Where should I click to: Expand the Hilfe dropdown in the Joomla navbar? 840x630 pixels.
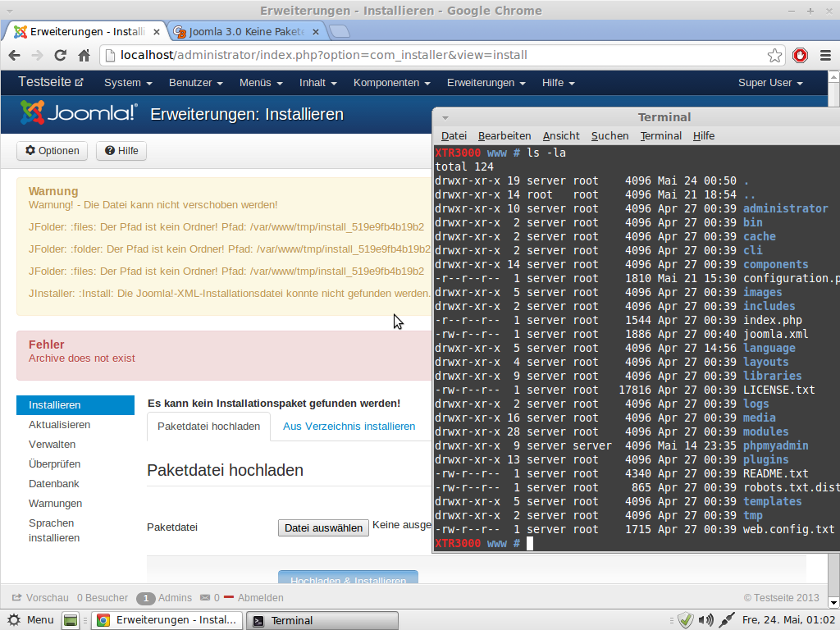[558, 83]
